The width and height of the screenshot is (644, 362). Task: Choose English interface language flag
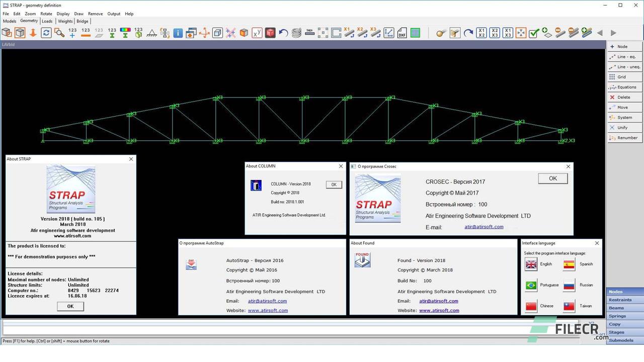[x=531, y=264]
